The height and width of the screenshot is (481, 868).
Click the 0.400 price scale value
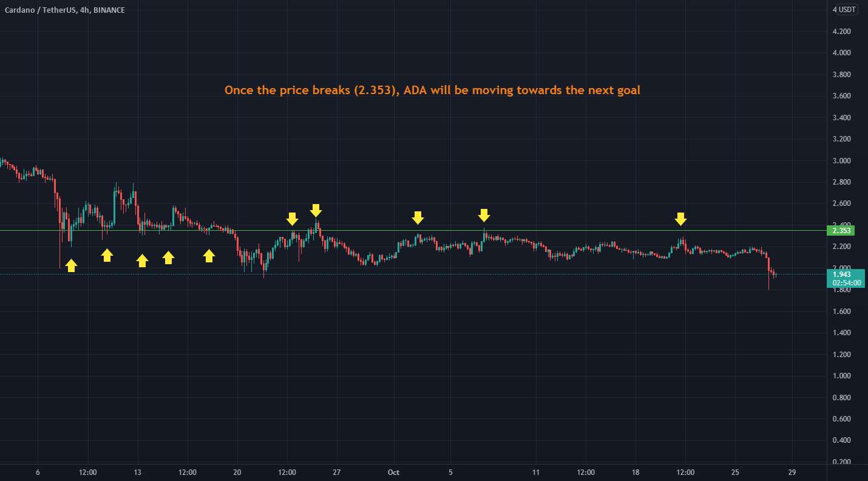click(841, 440)
